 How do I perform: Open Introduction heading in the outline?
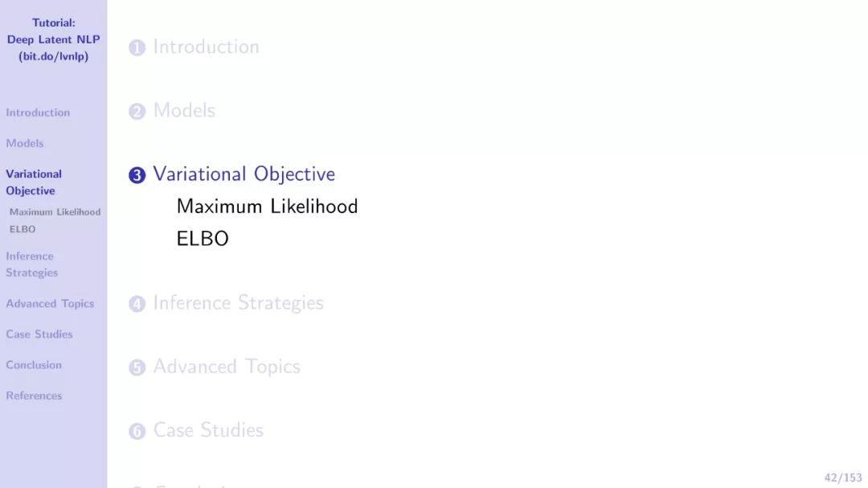[206, 47]
